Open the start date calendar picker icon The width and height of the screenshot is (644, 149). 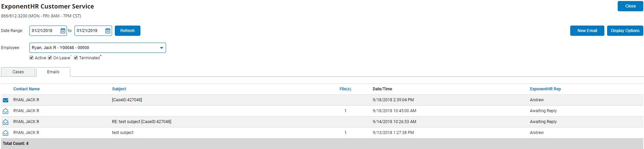pyautogui.click(x=63, y=31)
